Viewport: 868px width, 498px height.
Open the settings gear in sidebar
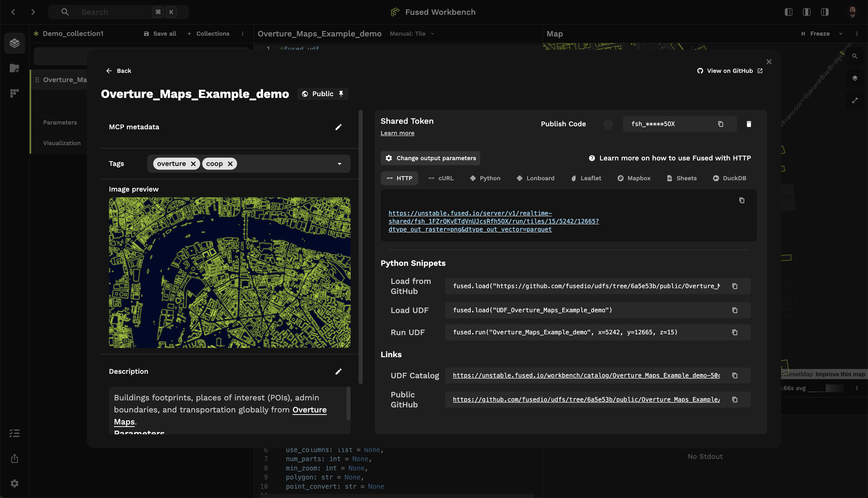[x=14, y=483]
